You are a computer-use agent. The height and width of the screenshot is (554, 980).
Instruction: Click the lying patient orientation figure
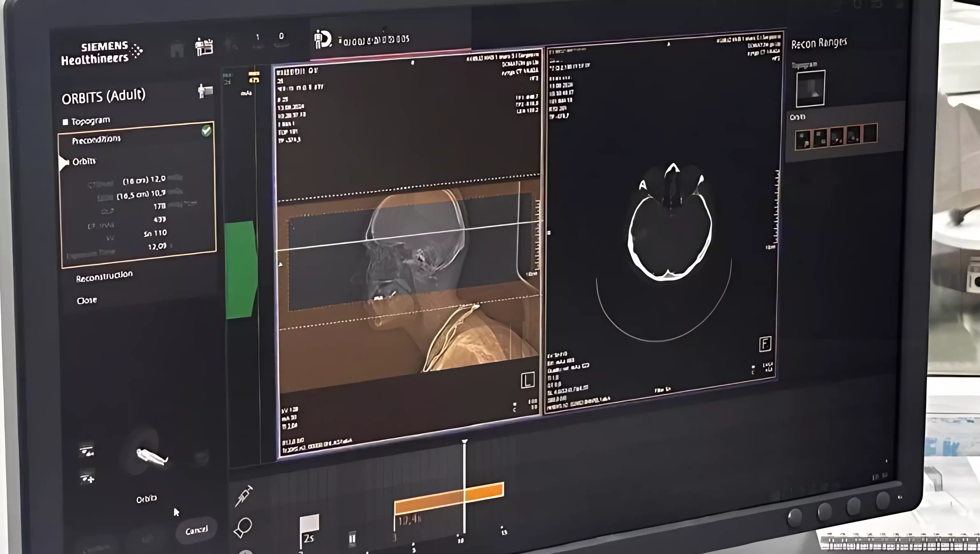[152, 456]
